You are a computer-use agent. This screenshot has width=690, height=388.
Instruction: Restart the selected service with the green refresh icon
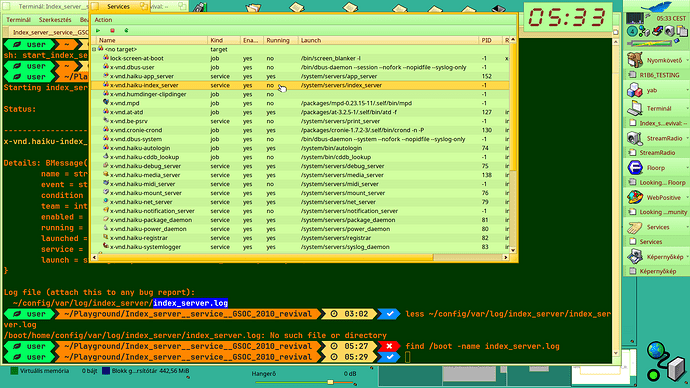coord(126,30)
